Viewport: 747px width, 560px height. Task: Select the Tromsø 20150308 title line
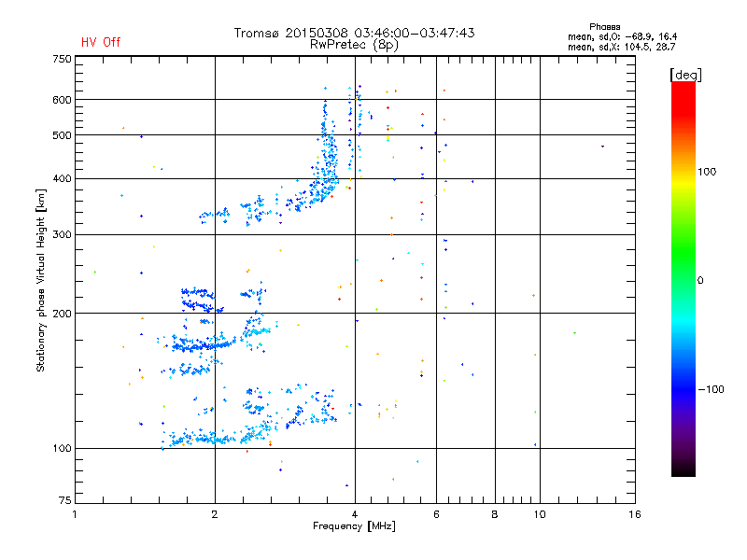354,33
